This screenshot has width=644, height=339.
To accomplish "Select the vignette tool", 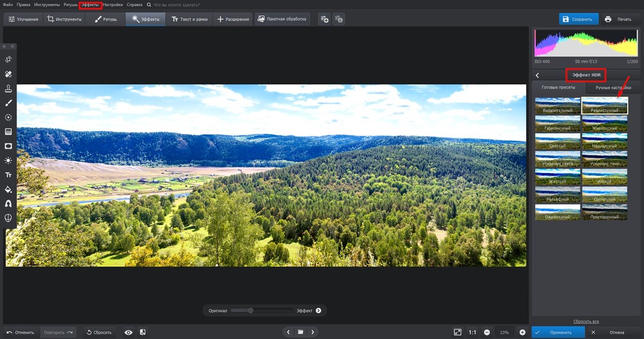I will [x=8, y=146].
